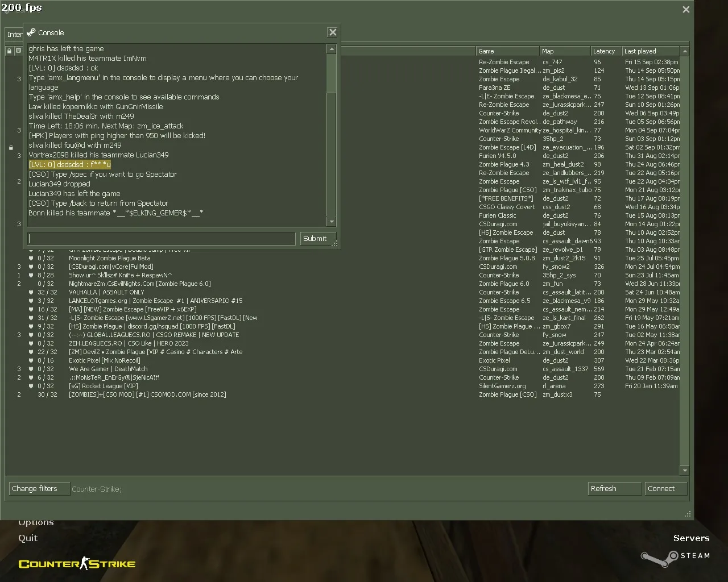The width and height of the screenshot is (728, 582).
Task: Click server list scrollbar down arrow
Action: click(685, 471)
